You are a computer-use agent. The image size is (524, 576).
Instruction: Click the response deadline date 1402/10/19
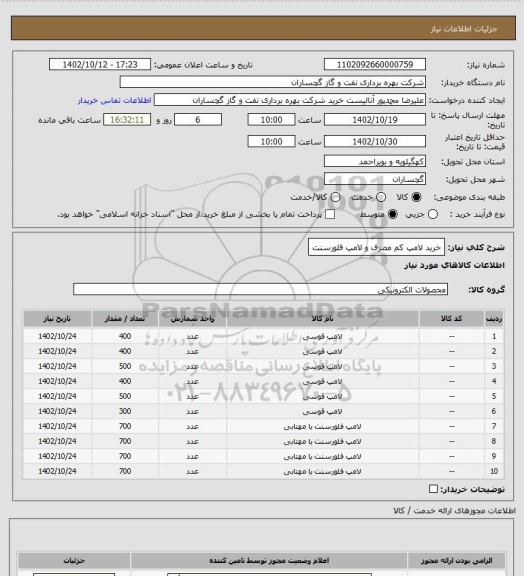pos(375,120)
